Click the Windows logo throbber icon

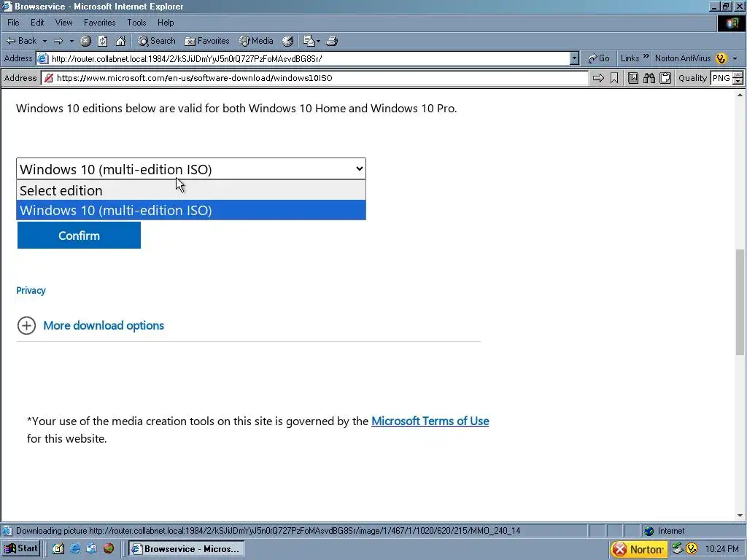point(732,23)
